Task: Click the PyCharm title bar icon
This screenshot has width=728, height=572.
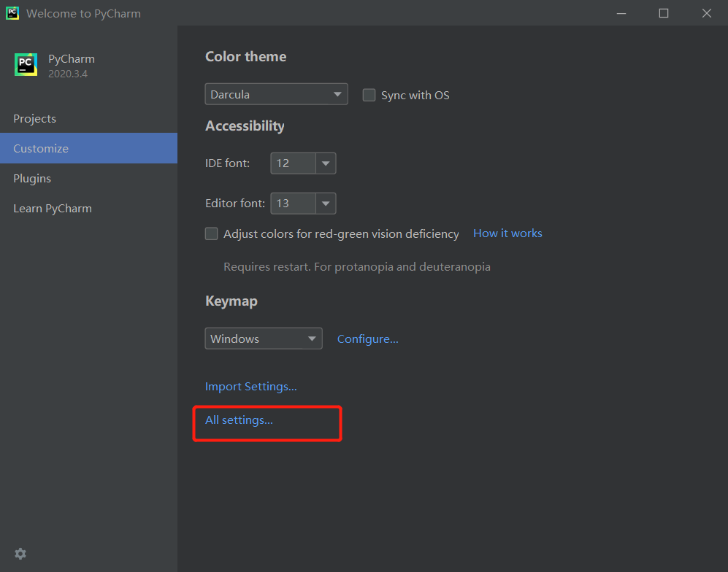Action: coord(12,13)
